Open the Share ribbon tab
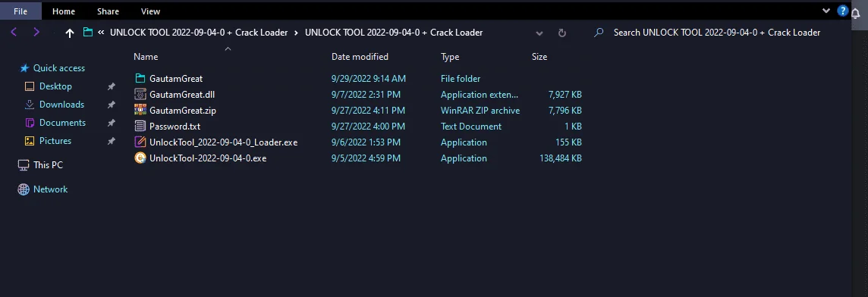This screenshot has width=868, height=297. click(x=108, y=11)
